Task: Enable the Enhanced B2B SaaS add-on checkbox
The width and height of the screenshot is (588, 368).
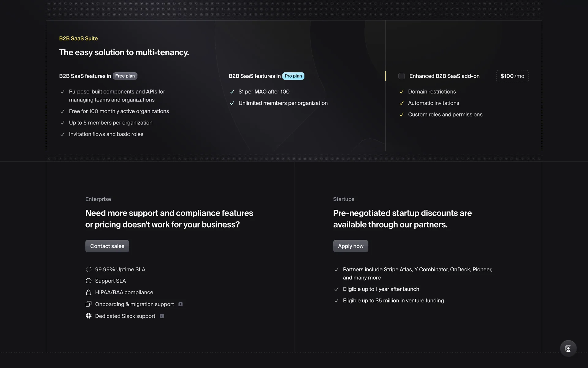Action: tap(401, 76)
